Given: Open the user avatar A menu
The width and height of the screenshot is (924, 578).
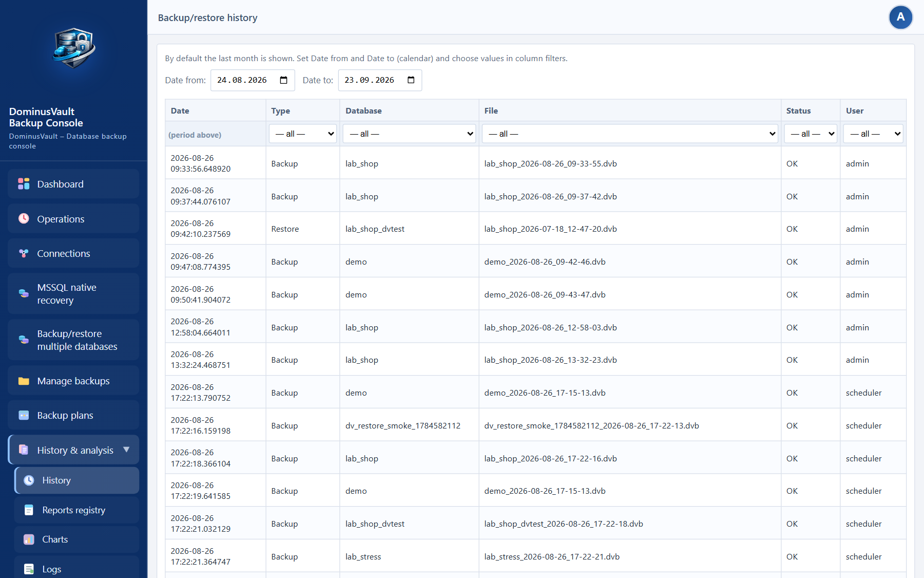Looking at the screenshot, I should click(x=900, y=17).
